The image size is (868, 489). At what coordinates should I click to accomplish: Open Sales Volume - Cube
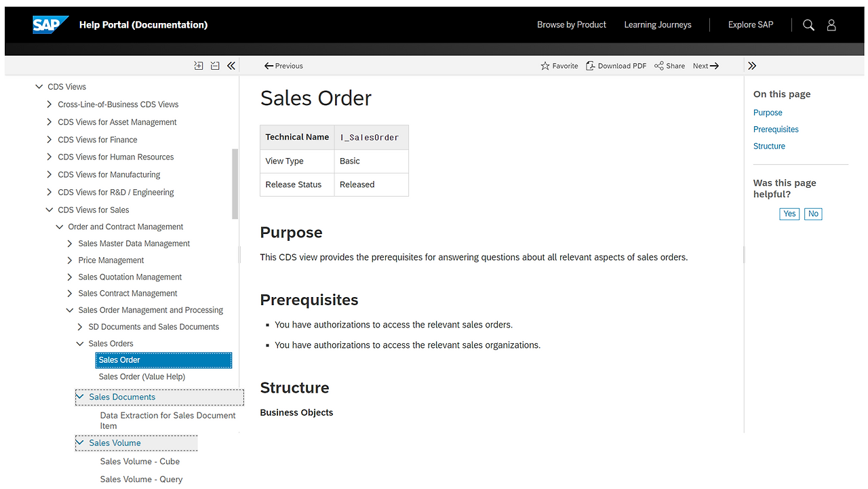click(140, 461)
